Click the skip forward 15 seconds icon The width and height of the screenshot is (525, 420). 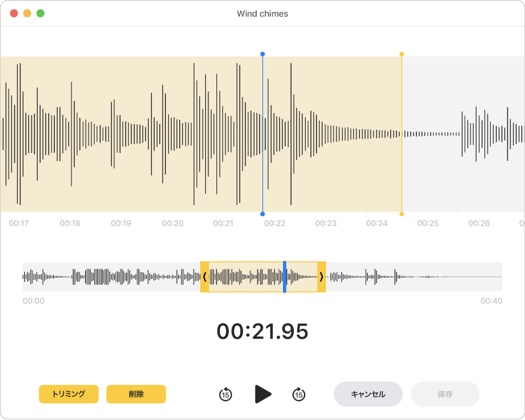pos(300,395)
